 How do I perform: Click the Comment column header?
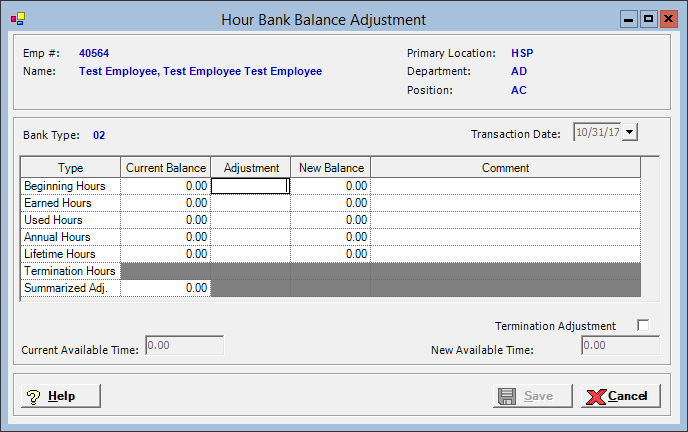[505, 168]
